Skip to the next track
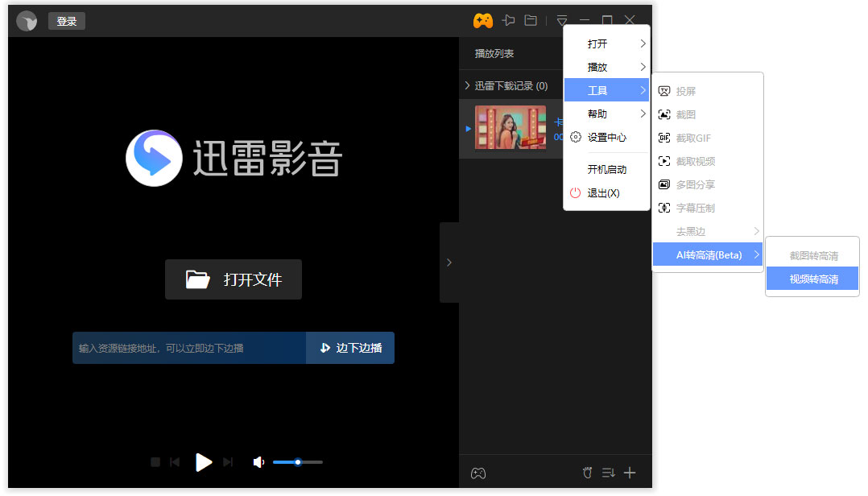868x496 pixels. point(228,461)
